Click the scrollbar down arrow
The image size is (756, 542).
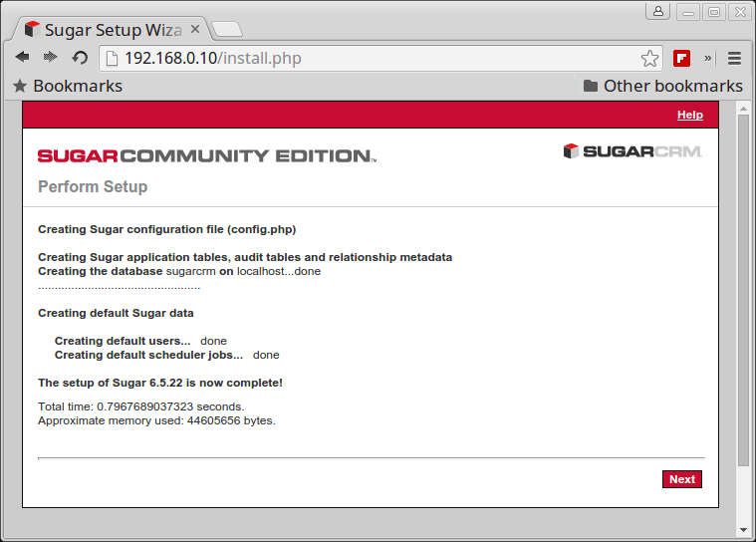pyautogui.click(x=743, y=530)
